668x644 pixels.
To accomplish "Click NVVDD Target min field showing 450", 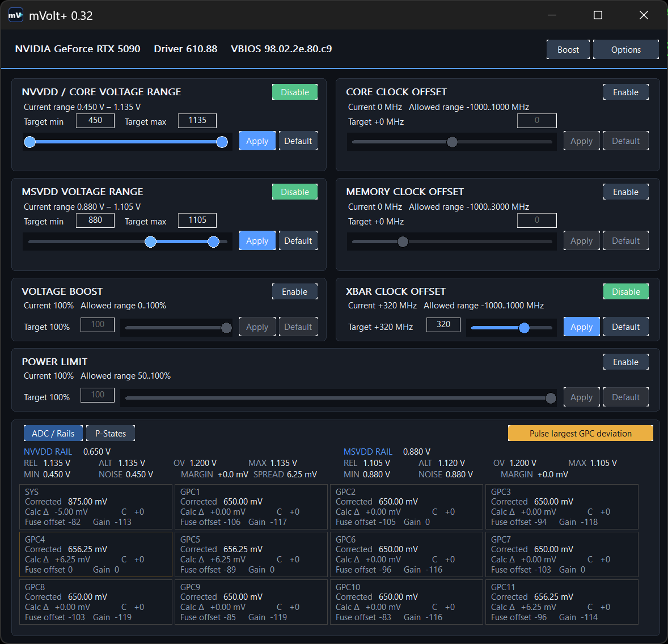I will (95, 121).
